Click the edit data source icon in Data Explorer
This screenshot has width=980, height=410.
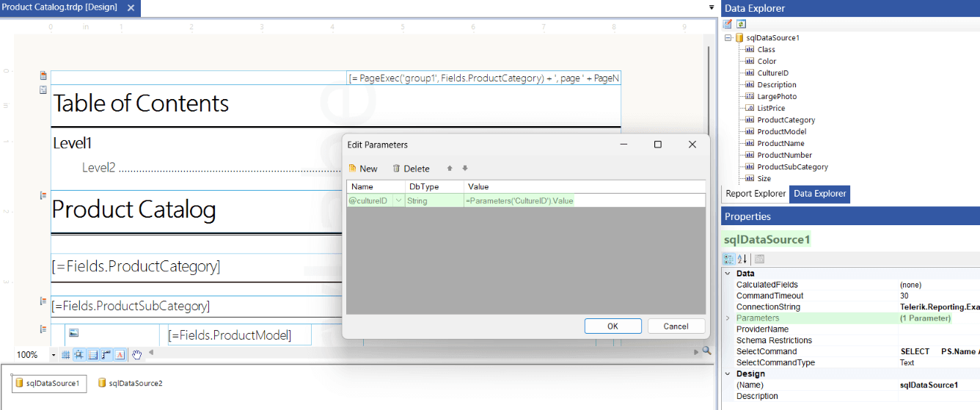(x=728, y=24)
